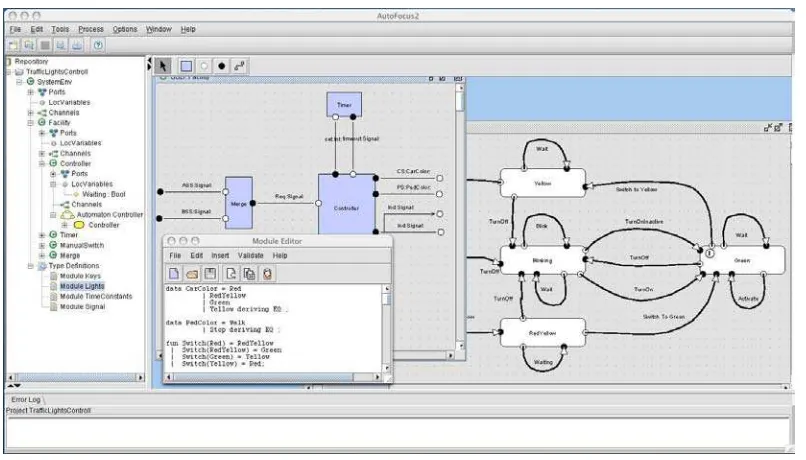806x460 pixels.
Task: Click the question-mark help toolbar icon
Action: (98, 45)
